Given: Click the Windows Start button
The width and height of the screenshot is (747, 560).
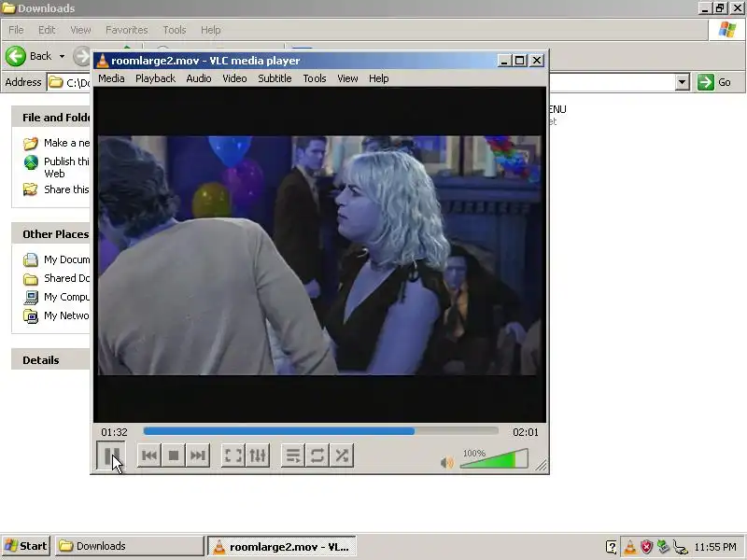Looking at the screenshot, I should coord(26,546).
